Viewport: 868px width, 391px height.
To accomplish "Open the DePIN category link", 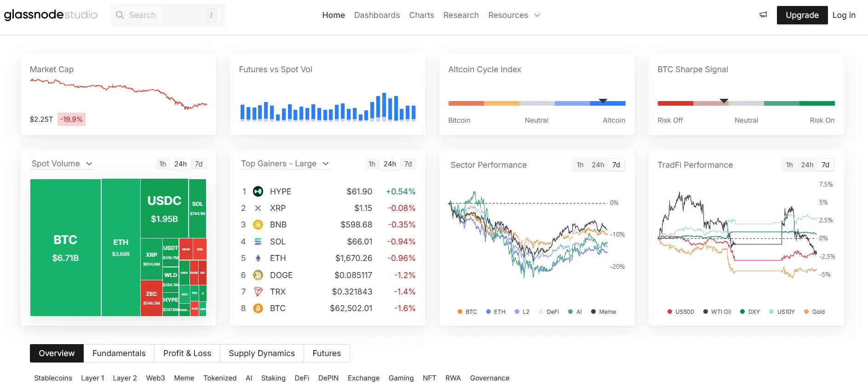I will click(x=328, y=378).
